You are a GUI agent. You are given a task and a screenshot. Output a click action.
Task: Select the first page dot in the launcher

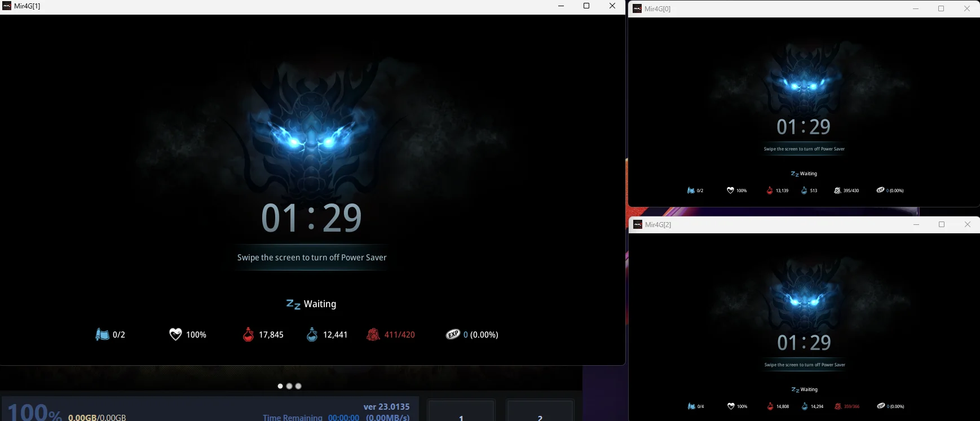280,386
